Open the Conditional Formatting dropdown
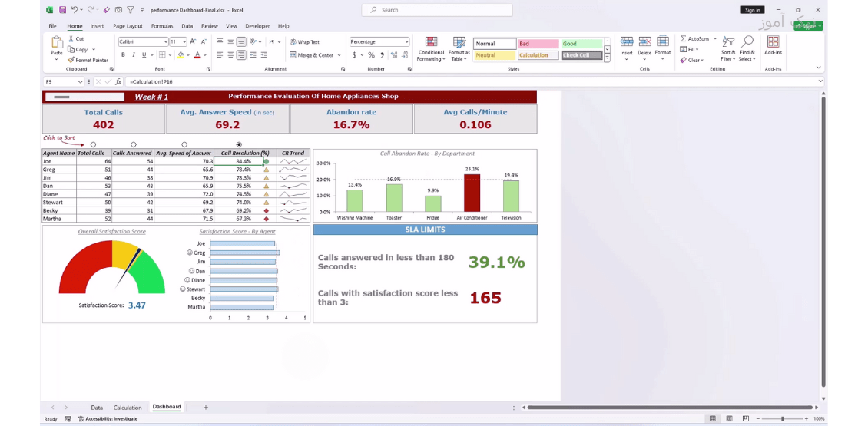This screenshot has width=868, height=426. [429, 49]
